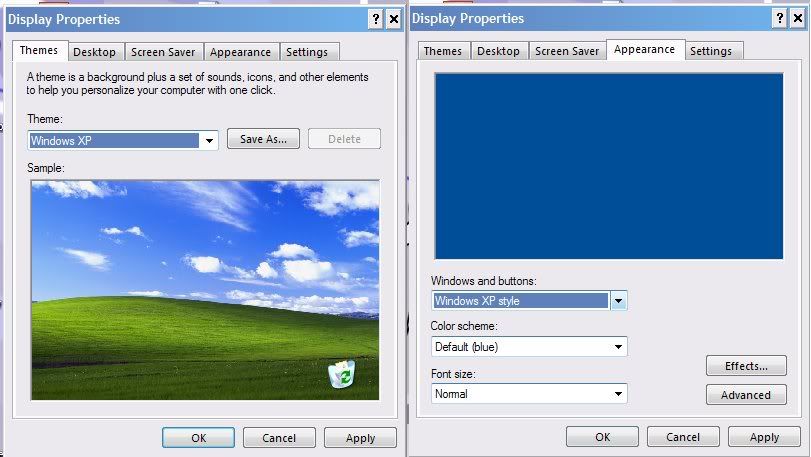
Task: Click Cancel in the right Appearance window
Action: click(x=683, y=437)
